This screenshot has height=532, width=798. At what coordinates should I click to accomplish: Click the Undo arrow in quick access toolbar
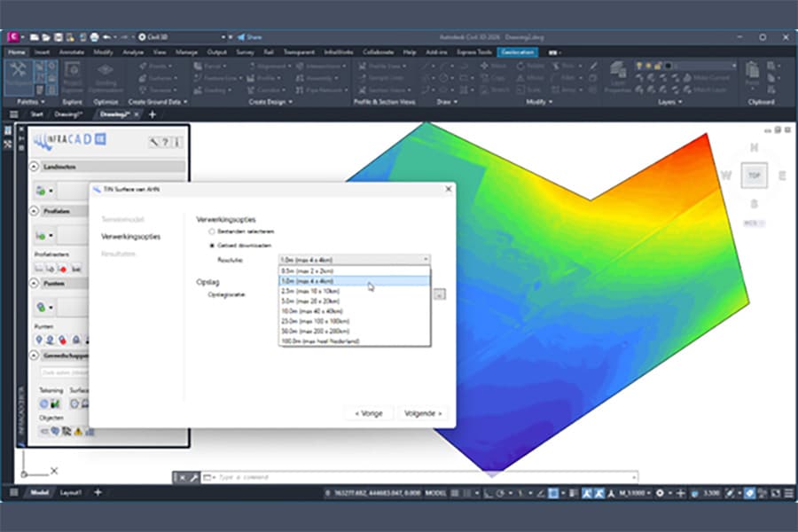(106, 37)
